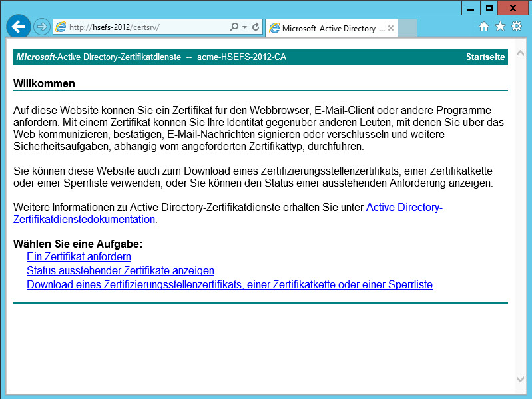Screen dimensions: 532x399
Task: Minimize the browser window
Action: click(471, 8)
